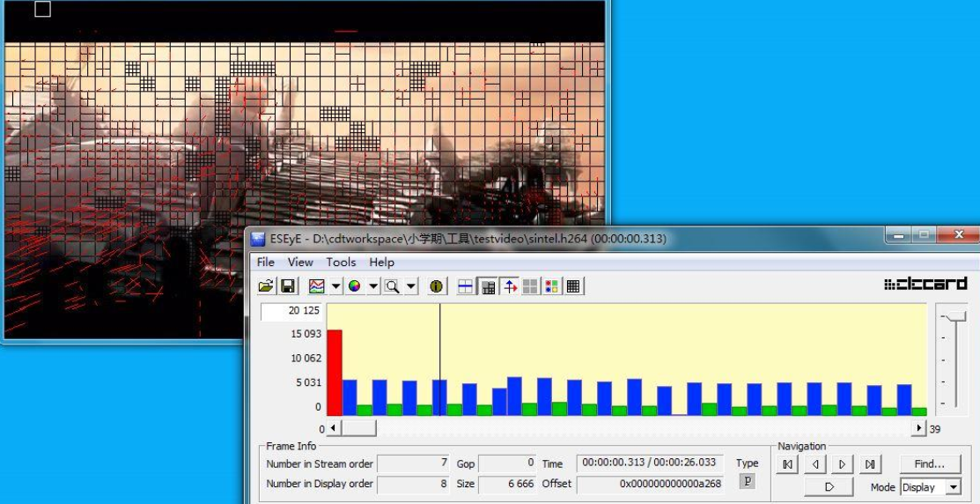The height and width of the screenshot is (504, 980).
Task: Click the vertical scale slider handle
Action: coord(955,316)
